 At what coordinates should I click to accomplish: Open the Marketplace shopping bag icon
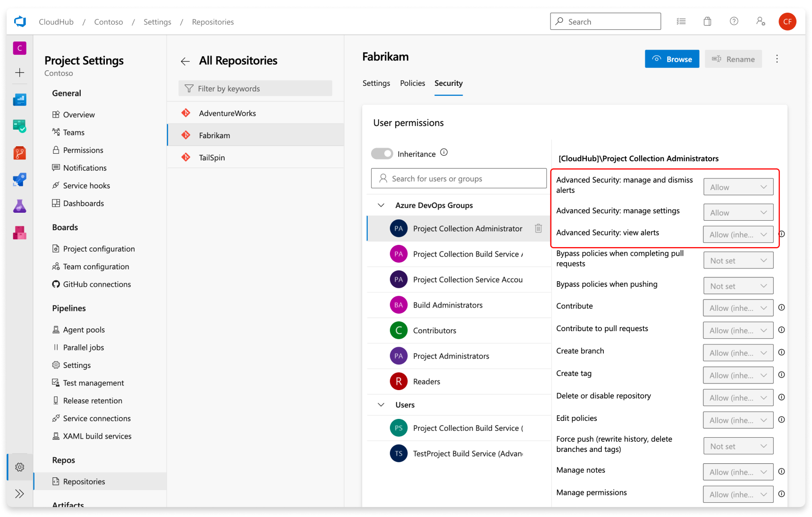coord(707,21)
